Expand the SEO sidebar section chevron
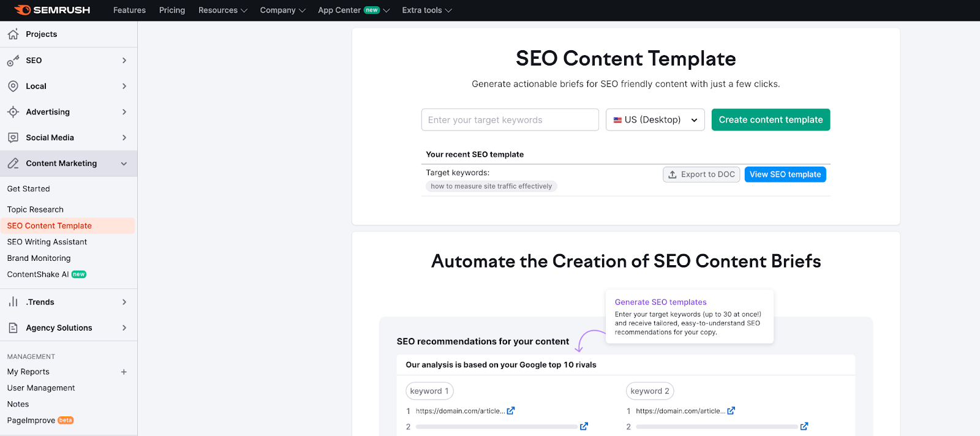Image resolution: width=980 pixels, height=436 pixels. (124, 61)
